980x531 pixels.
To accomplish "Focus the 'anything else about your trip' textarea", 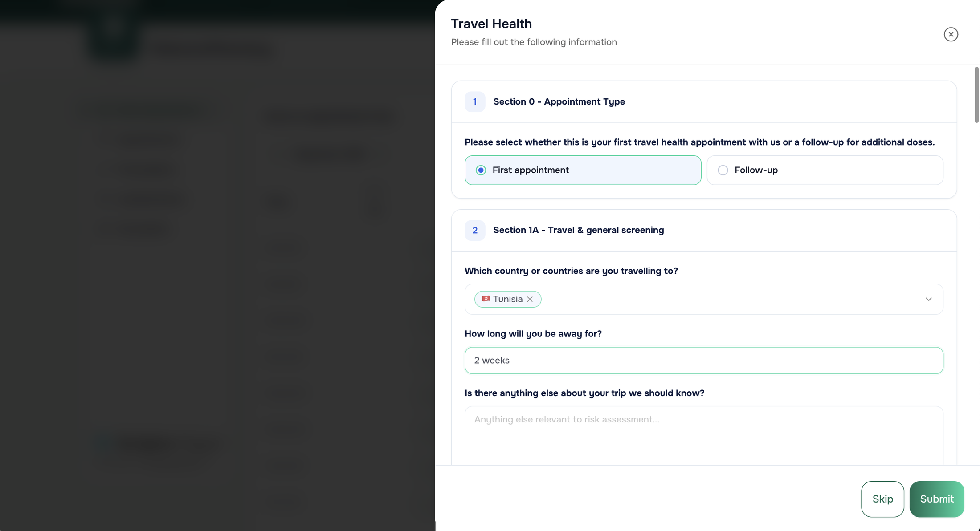I will [x=703, y=435].
